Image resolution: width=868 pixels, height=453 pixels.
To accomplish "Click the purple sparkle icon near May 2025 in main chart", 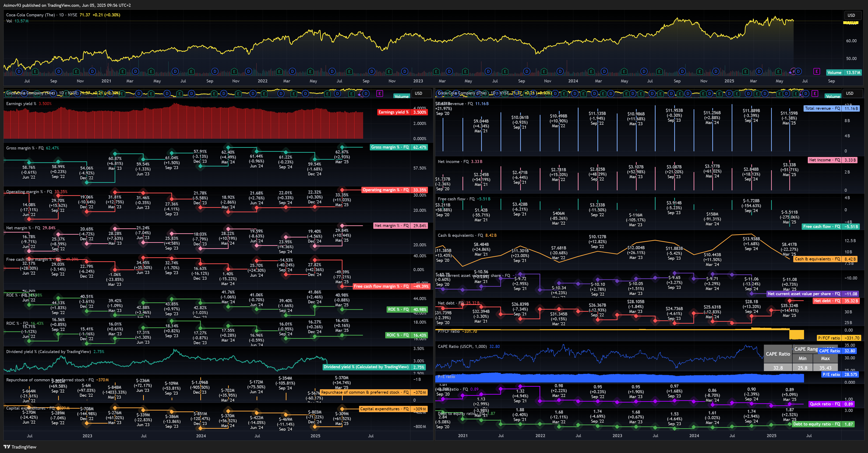I will (x=790, y=72).
